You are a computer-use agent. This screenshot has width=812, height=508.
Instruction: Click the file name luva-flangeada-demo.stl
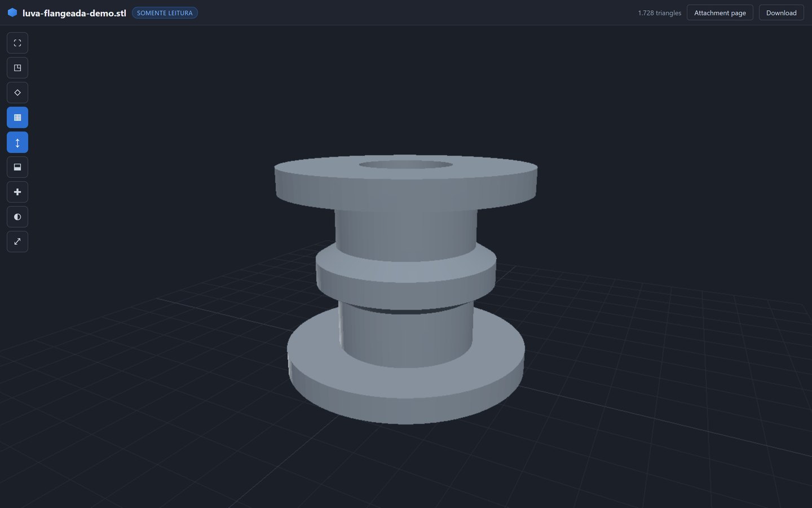[x=74, y=13]
